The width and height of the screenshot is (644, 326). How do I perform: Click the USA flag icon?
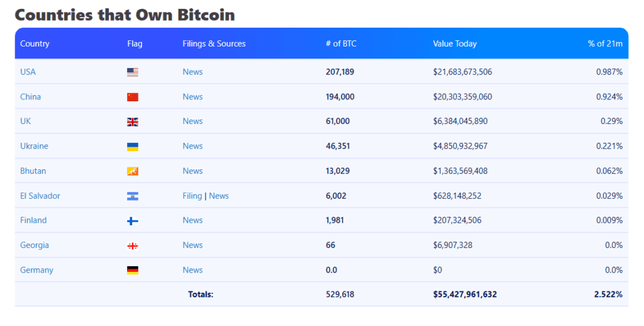(x=133, y=72)
